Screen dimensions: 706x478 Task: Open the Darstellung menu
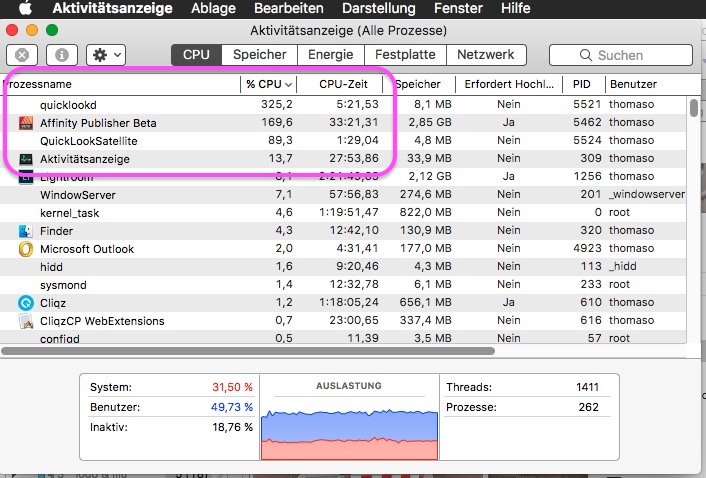coord(379,8)
